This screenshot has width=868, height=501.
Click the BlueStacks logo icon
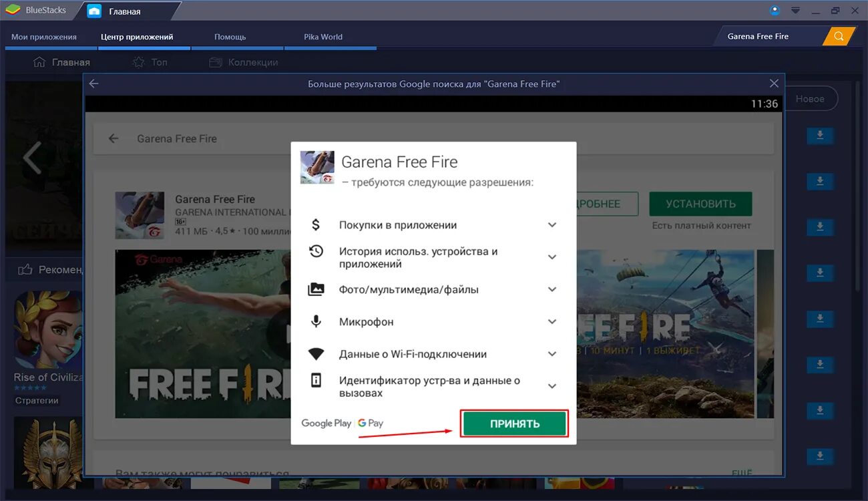[x=13, y=10]
